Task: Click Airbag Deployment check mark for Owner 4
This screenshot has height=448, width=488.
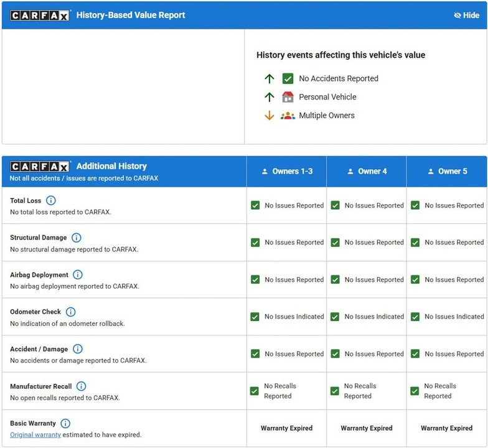Action: (x=335, y=279)
